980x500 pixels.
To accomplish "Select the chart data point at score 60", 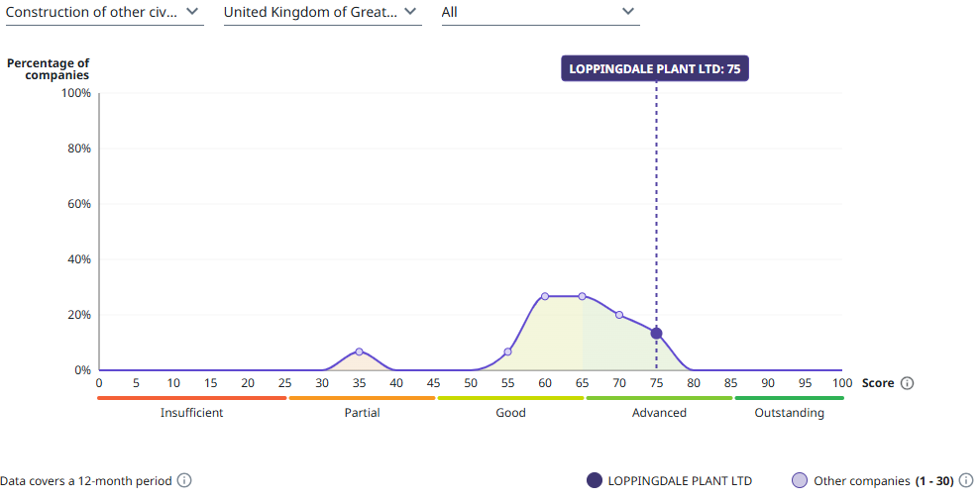I will click(545, 296).
